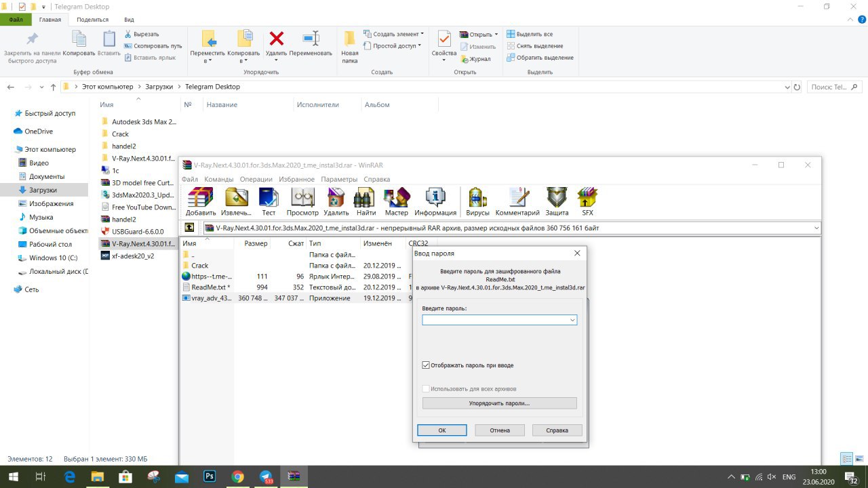Image resolution: width=868 pixels, height=488 pixels.
Task: Click the Explorer search box
Action: click(835, 87)
